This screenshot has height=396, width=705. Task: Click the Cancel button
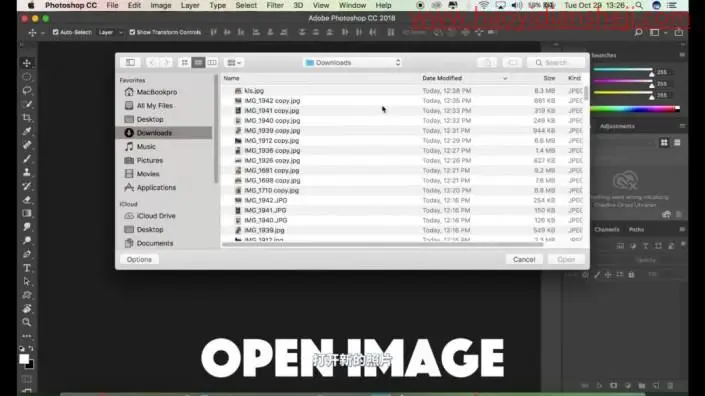coord(524,259)
